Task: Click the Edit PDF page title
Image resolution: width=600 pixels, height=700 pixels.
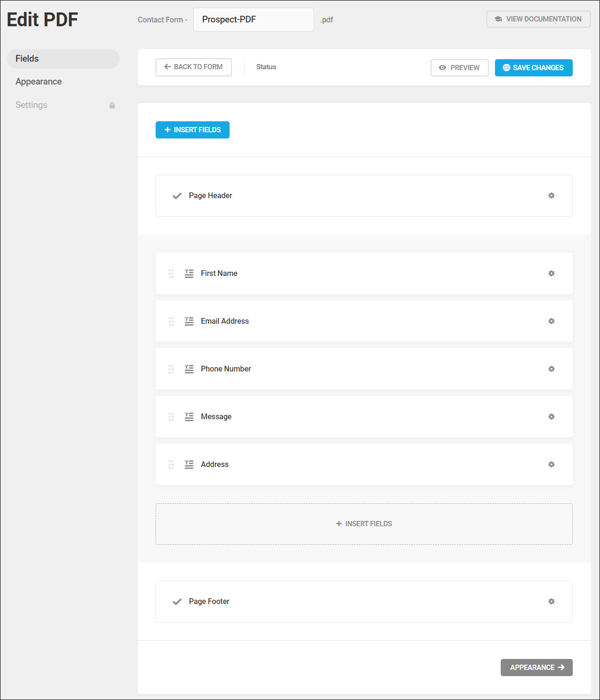Action: click(x=42, y=20)
